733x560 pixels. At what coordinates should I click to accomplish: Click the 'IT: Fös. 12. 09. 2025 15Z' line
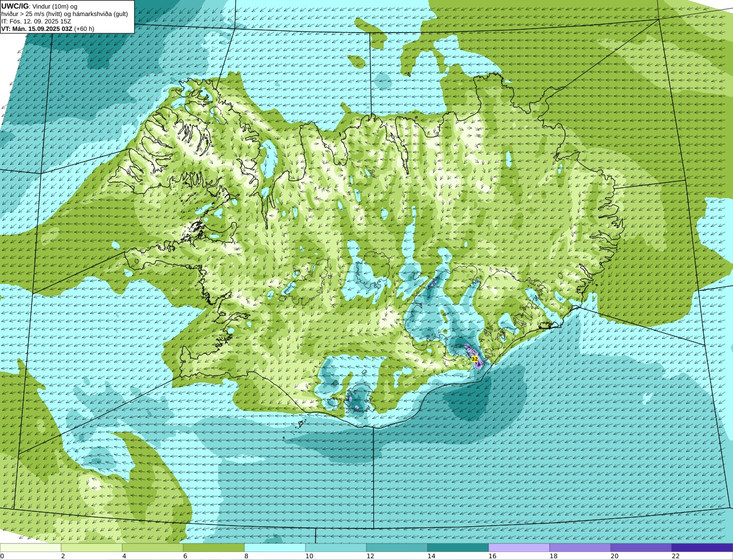(36, 21)
